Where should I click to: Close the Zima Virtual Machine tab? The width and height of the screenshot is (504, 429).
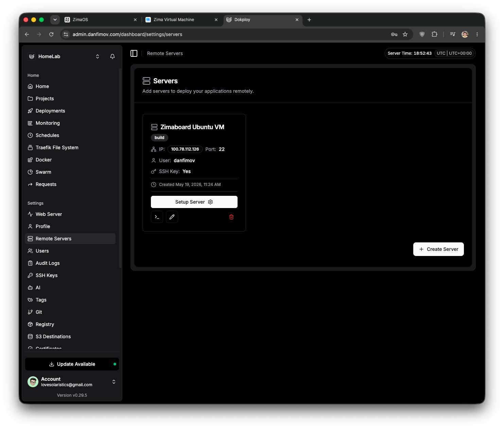tap(216, 20)
